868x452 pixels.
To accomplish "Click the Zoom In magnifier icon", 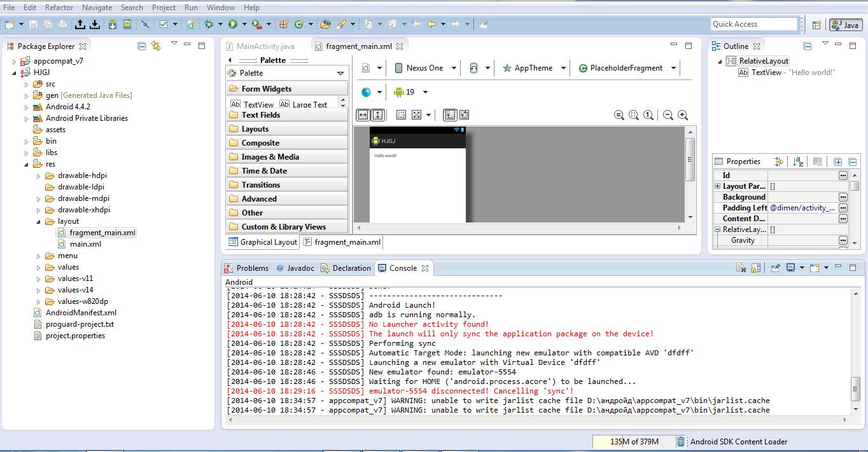I will (683, 115).
